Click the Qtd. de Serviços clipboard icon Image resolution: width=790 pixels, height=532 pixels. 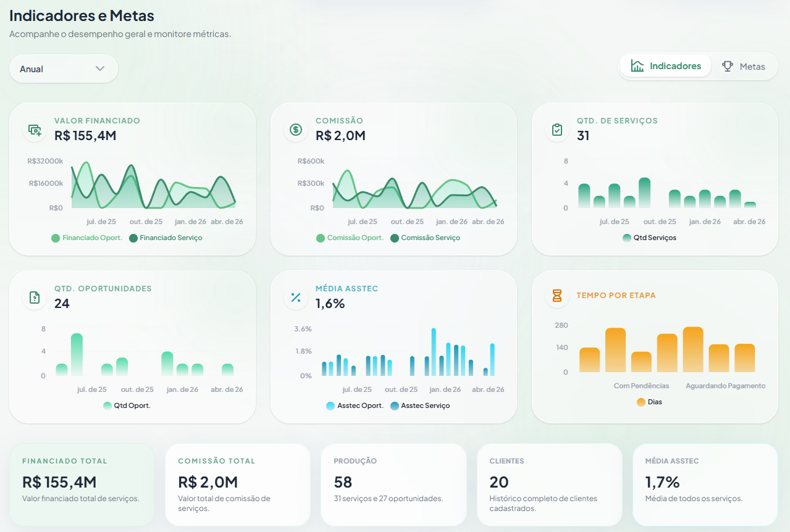pyautogui.click(x=557, y=130)
